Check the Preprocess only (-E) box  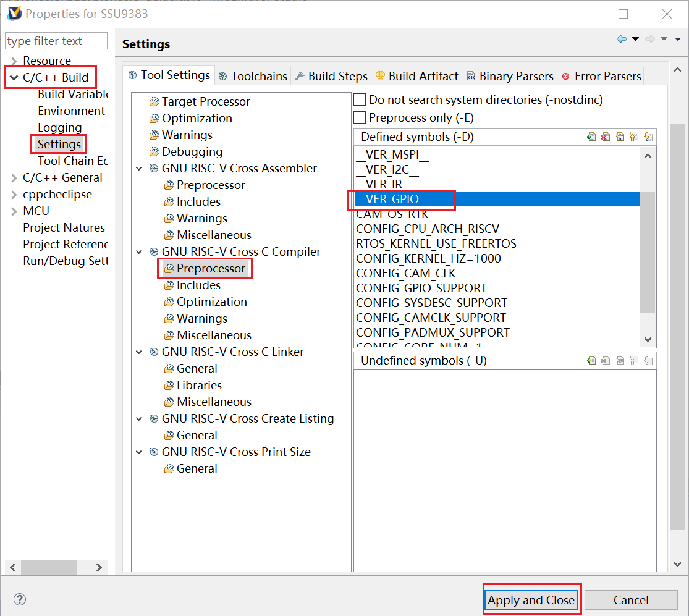[360, 117]
